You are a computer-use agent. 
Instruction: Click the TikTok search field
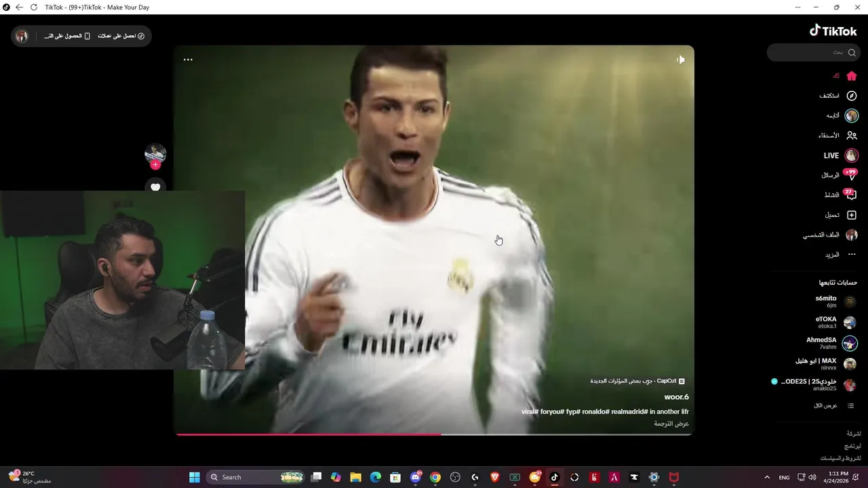pyautogui.click(x=813, y=52)
